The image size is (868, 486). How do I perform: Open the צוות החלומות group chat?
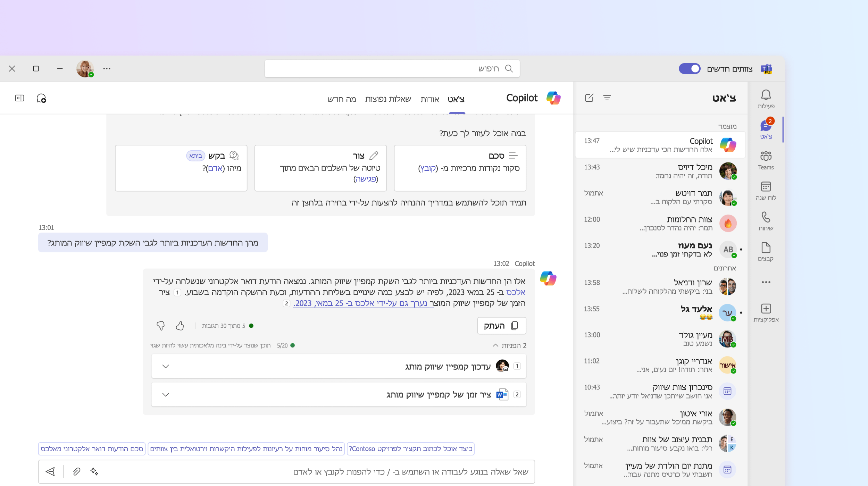[x=660, y=223]
